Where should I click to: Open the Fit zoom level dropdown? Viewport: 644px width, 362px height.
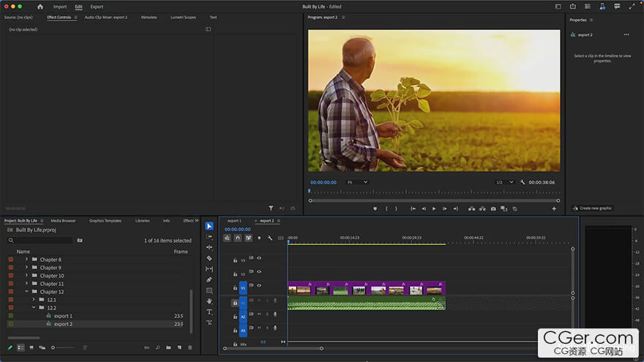pos(357,182)
